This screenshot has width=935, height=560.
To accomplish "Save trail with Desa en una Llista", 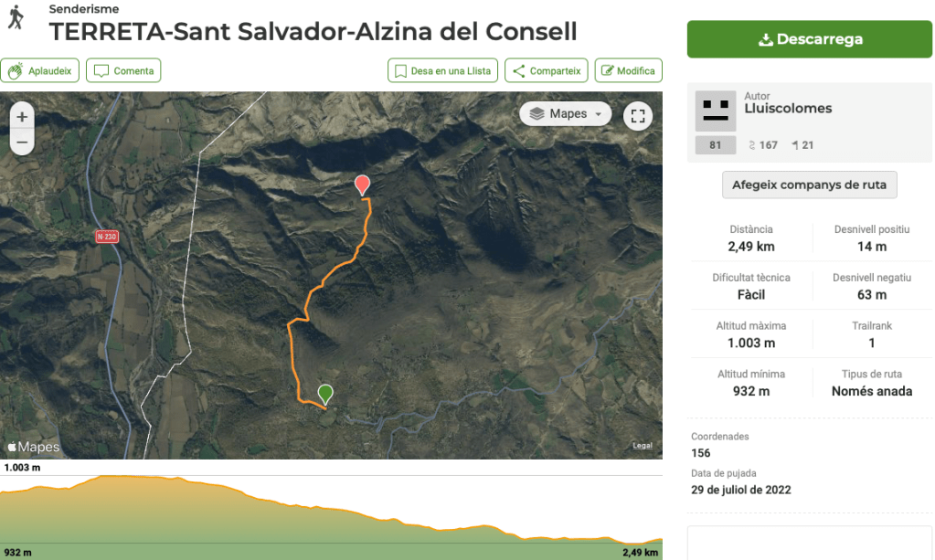I will 442,71.
